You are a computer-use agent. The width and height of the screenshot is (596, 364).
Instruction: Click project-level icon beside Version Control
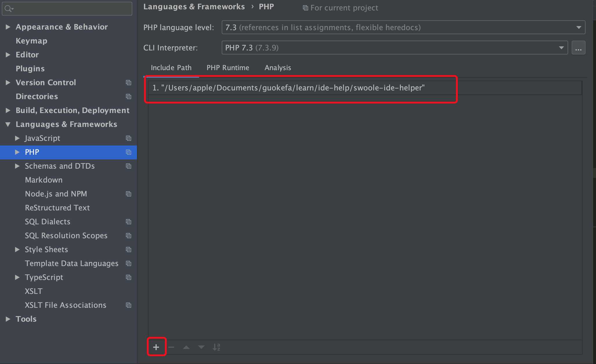pos(129,83)
